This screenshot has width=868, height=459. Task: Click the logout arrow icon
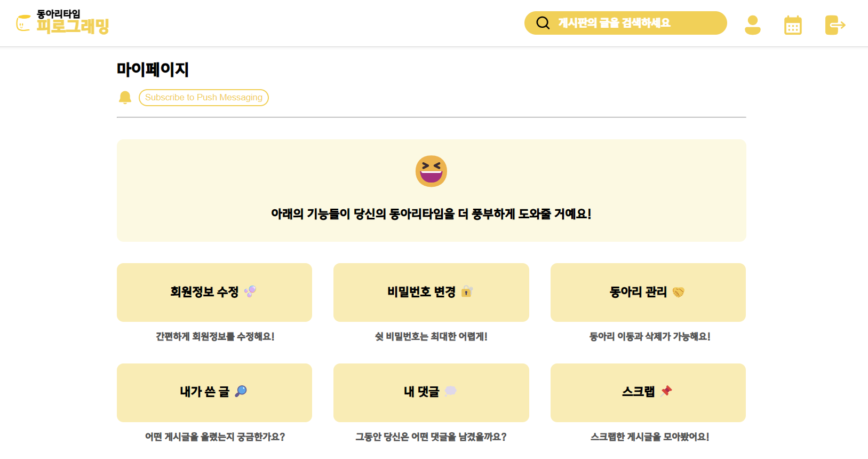click(835, 25)
